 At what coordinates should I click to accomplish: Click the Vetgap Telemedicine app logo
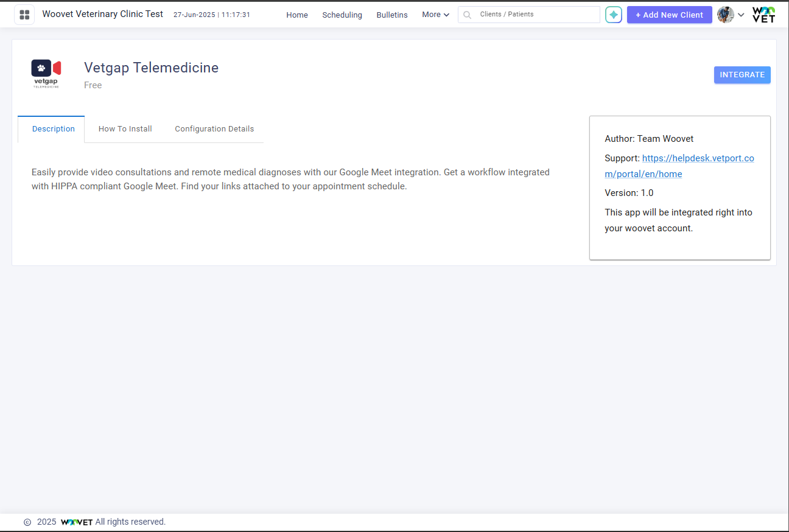pyautogui.click(x=46, y=74)
